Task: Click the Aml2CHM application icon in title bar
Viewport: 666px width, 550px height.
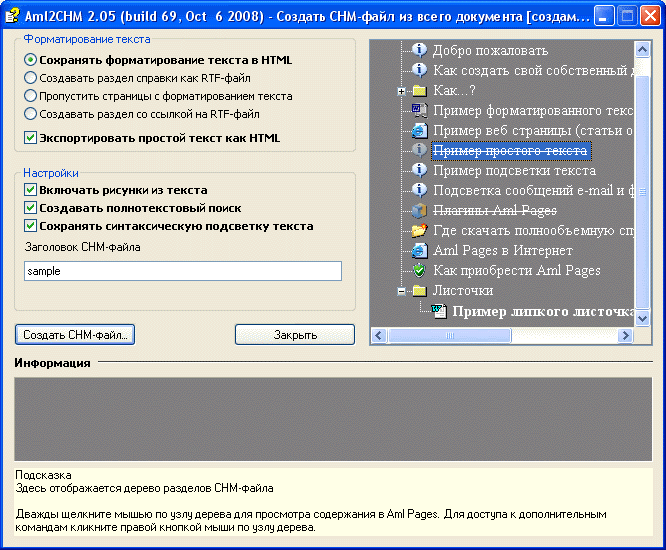Action: click(12, 16)
